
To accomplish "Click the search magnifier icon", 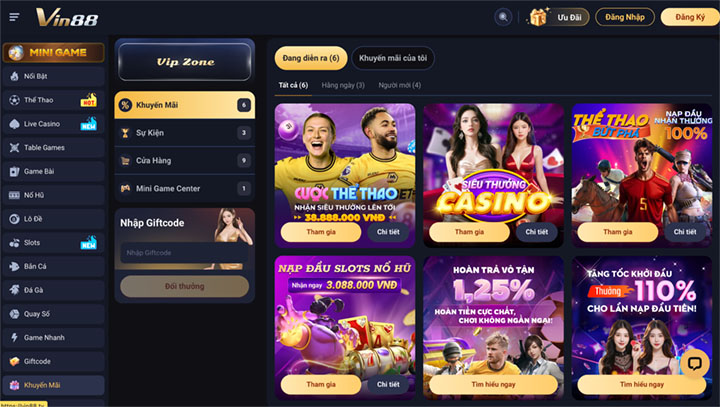I will click(x=503, y=17).
